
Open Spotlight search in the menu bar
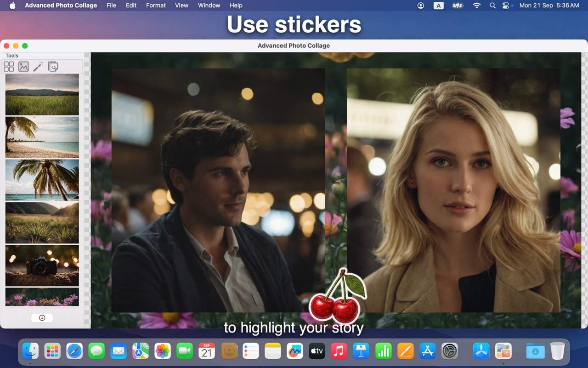[x=492, y=6]
